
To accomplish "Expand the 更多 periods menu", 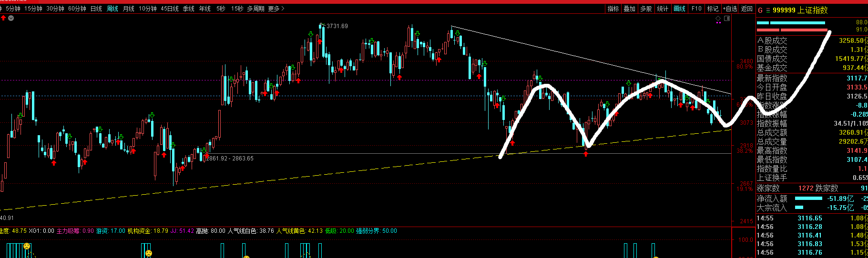I will click(276, 9).
